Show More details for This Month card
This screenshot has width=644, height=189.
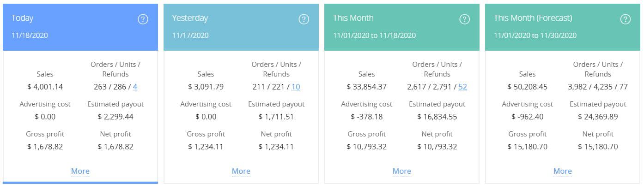click(402, 171)
